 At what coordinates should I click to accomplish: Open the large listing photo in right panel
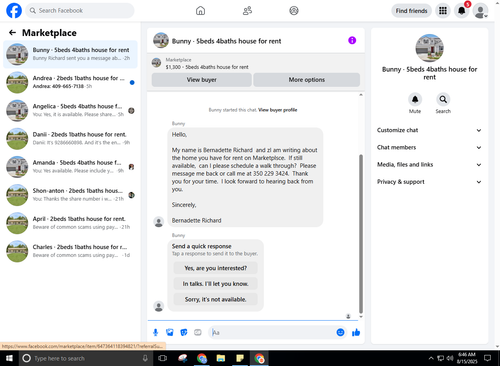coord(429,48)
